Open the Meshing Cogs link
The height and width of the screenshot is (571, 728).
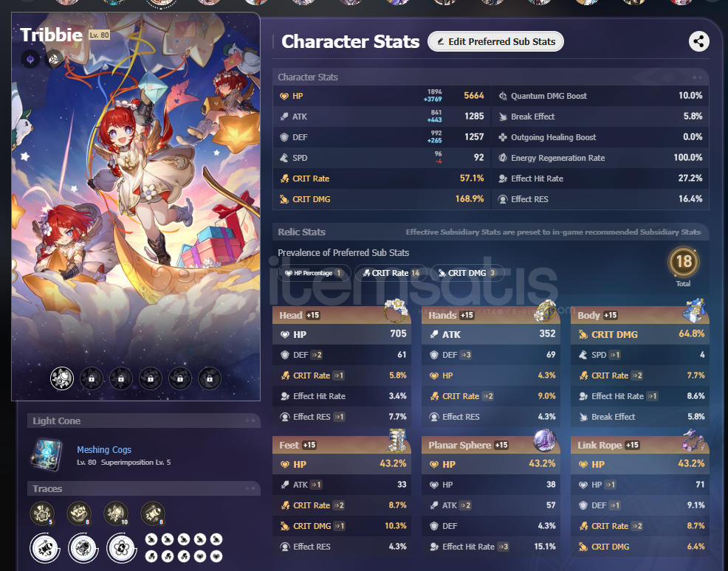click(104, 449)
